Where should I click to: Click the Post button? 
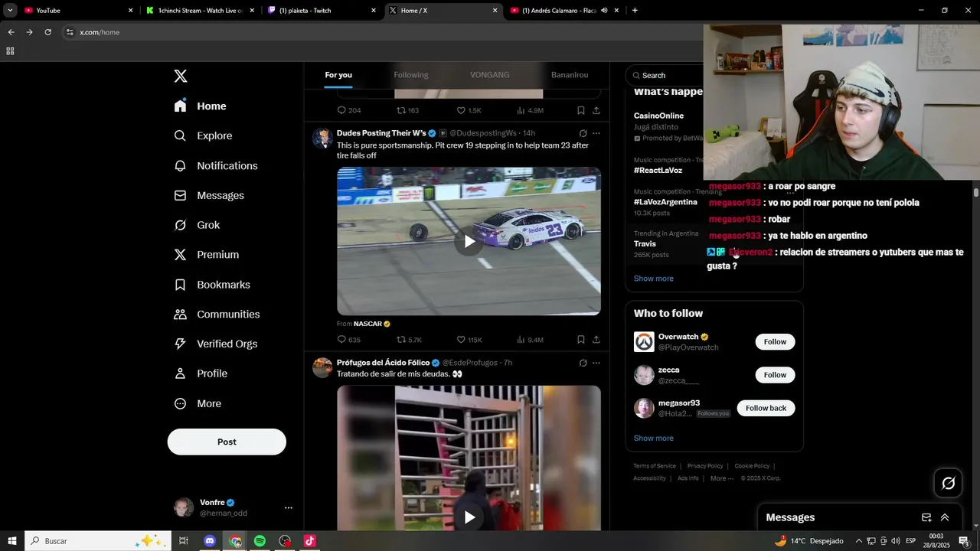tap(227, 442)
